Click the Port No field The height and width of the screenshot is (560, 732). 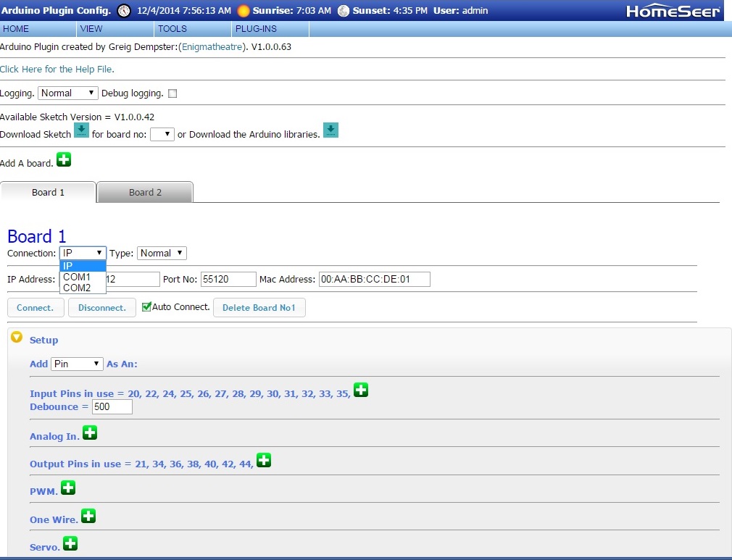tap(228, 279)
